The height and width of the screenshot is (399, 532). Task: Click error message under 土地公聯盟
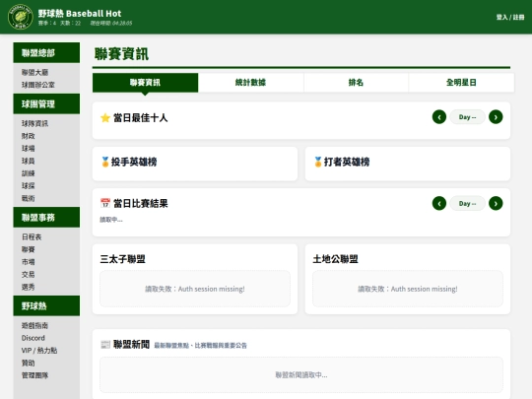408,289
